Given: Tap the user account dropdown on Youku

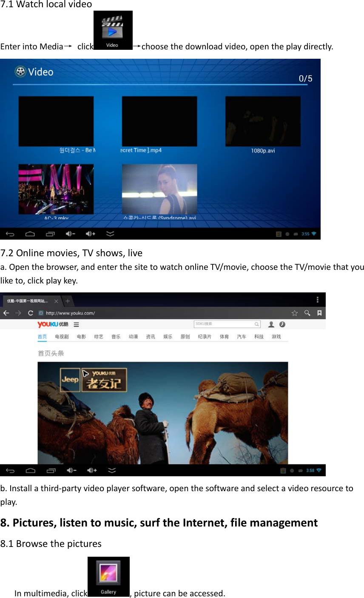Looking at the screenshot, I should [271, 324].
